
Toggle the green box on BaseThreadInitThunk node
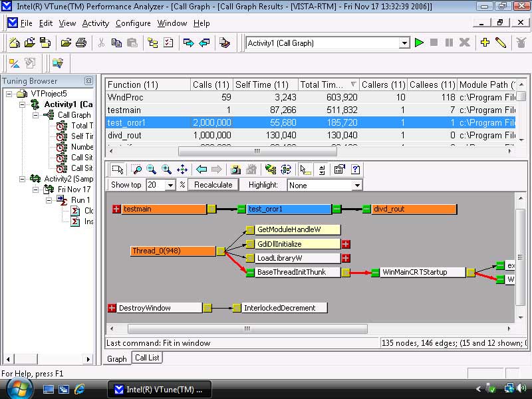point(250,272)
